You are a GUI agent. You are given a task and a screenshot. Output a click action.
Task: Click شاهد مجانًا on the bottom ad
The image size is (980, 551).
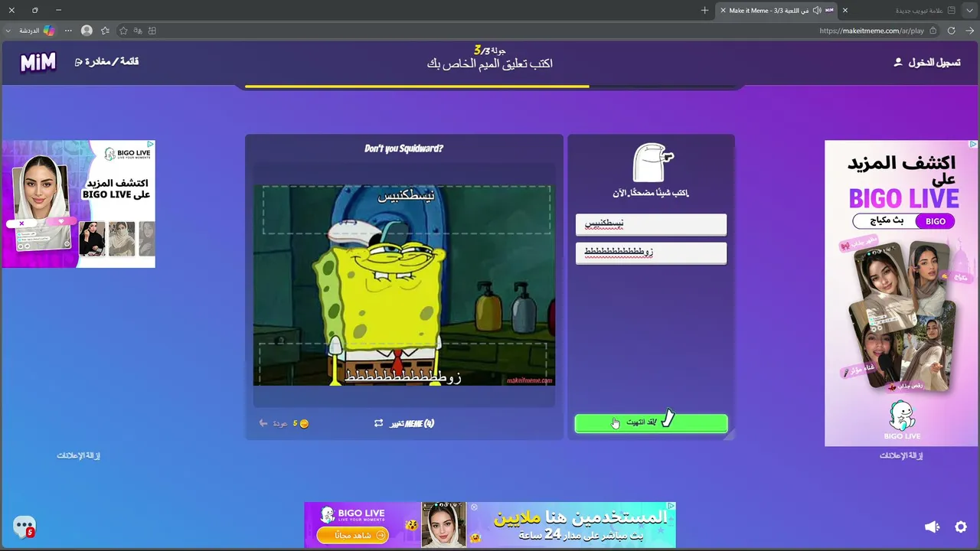352,535
